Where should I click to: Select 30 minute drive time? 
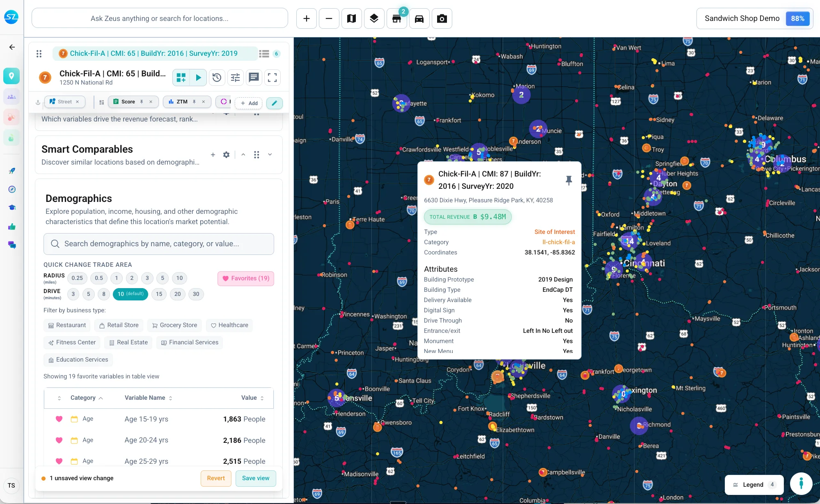[196, 294]
